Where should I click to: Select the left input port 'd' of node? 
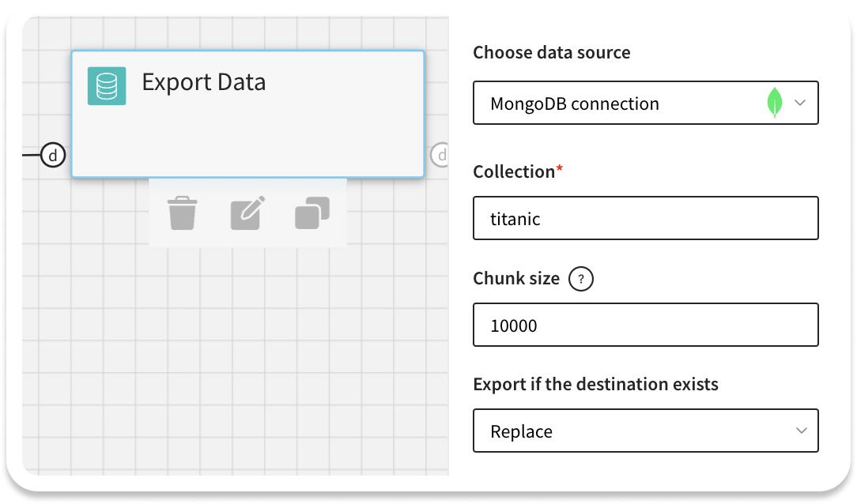point(53,155)
